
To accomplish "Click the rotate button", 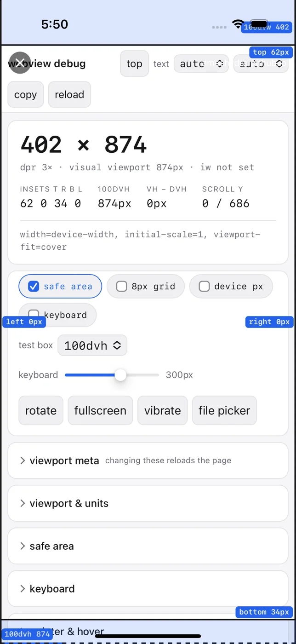I will pos(41,410).
